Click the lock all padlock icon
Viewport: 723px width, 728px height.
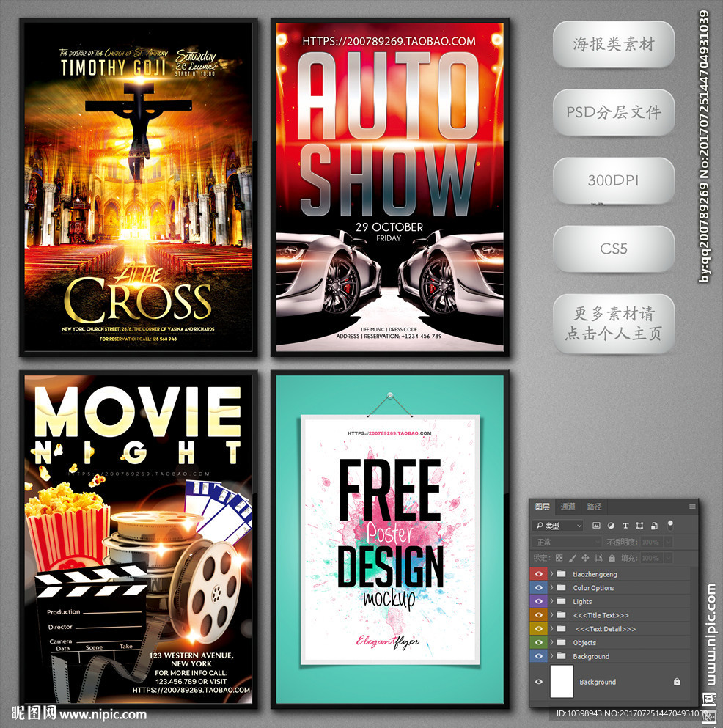click(612, 558)
